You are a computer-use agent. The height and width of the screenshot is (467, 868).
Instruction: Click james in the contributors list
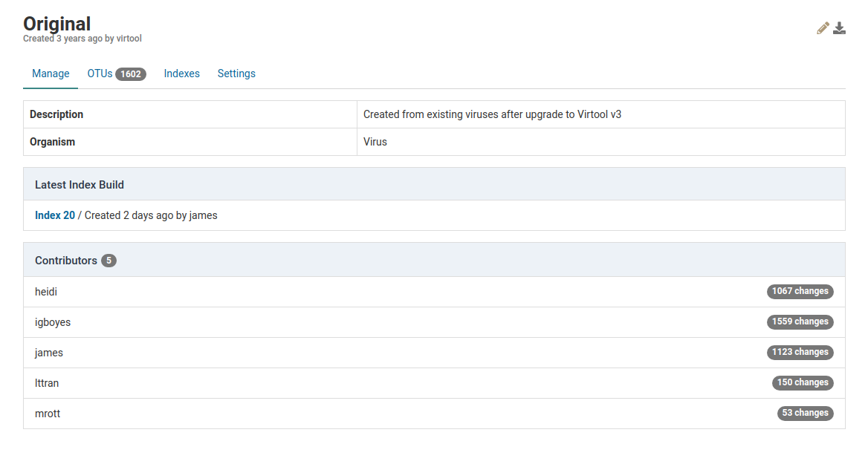pyautogui.click(x=49, y=353)
